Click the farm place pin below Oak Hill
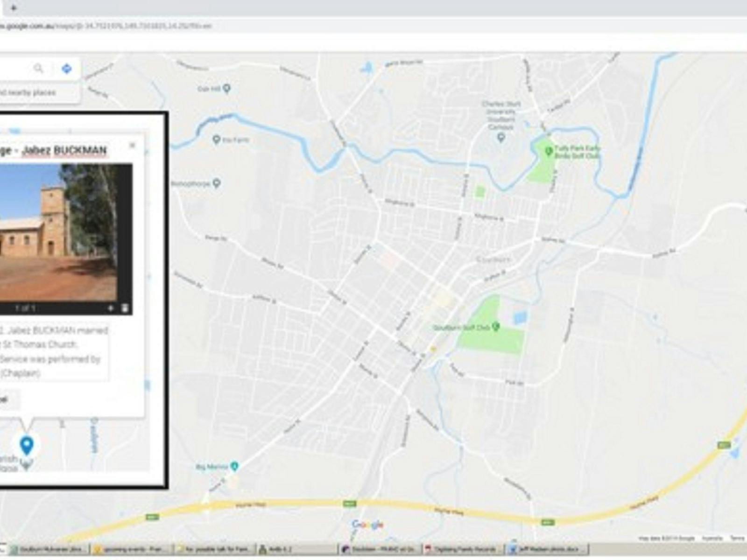 click(216, 139)
